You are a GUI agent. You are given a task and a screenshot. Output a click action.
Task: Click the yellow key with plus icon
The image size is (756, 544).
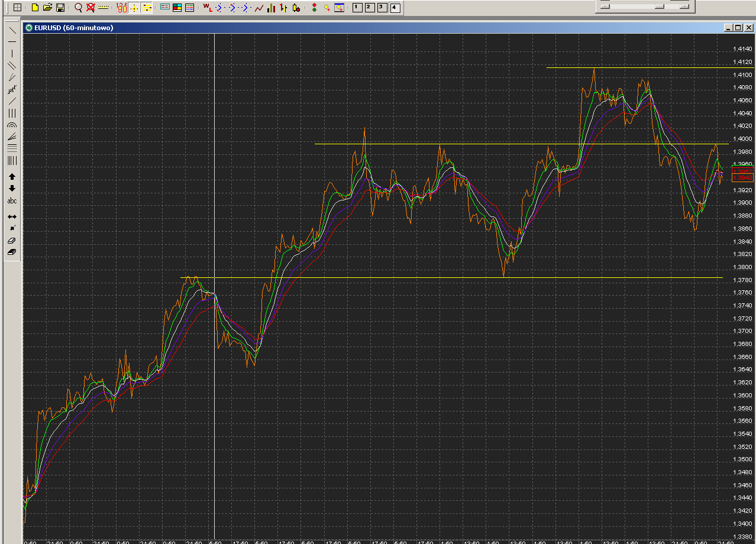point(327,8)
